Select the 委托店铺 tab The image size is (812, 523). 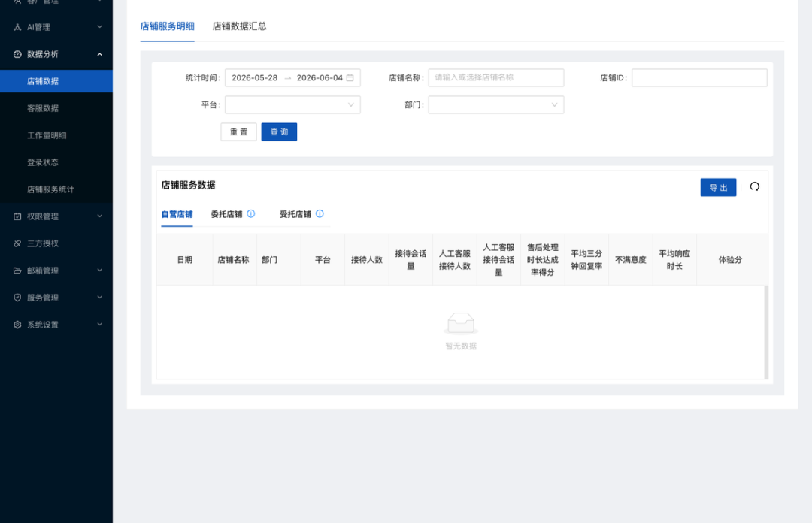pos(226,214)
